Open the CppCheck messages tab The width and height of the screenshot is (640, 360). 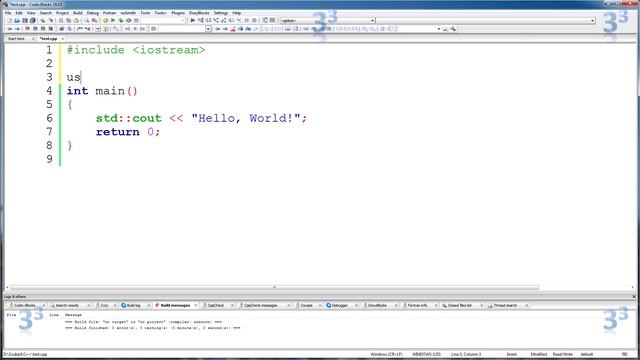[x=261, y=305]
